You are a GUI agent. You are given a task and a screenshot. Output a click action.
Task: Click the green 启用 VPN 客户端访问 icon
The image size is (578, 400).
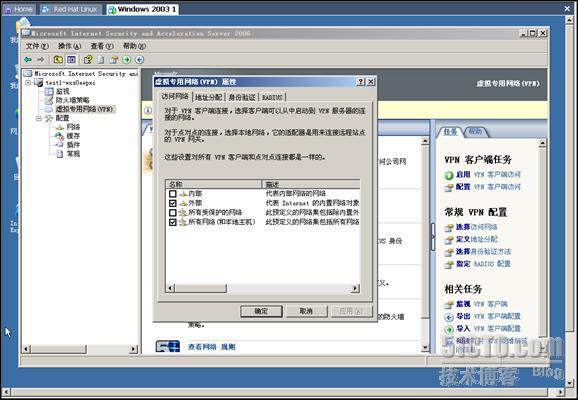pos(449,175)
